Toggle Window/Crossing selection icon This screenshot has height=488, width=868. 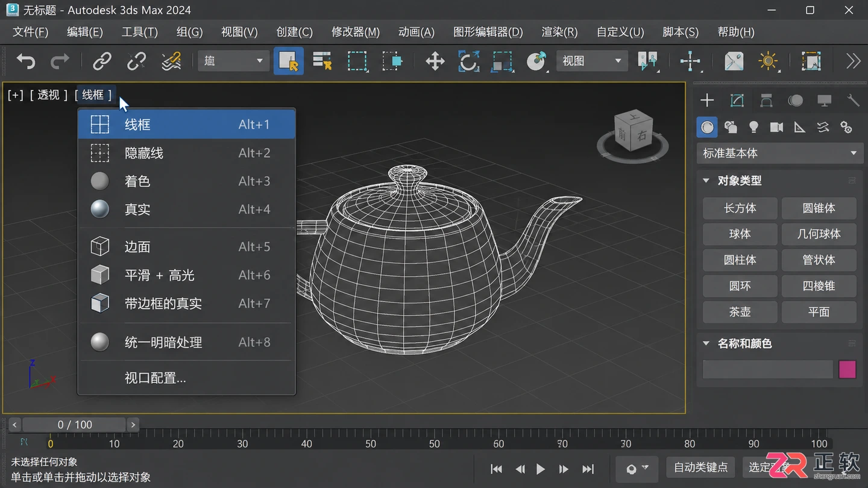[392, 61]
